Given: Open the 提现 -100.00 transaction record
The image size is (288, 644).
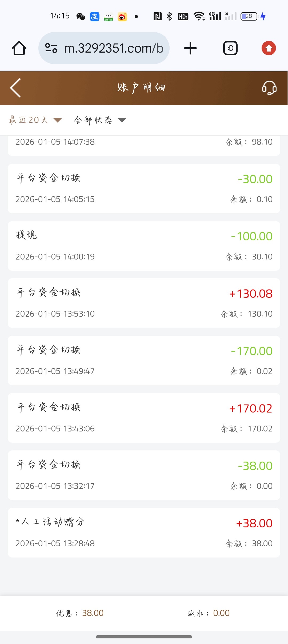Looking at the screenshot, I should 144,246.
